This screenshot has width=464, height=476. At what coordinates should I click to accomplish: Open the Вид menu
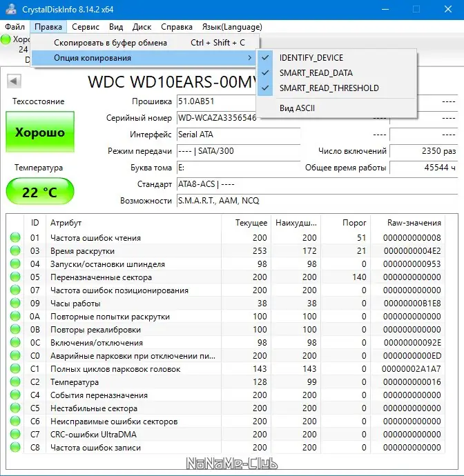tap(116, 27)
